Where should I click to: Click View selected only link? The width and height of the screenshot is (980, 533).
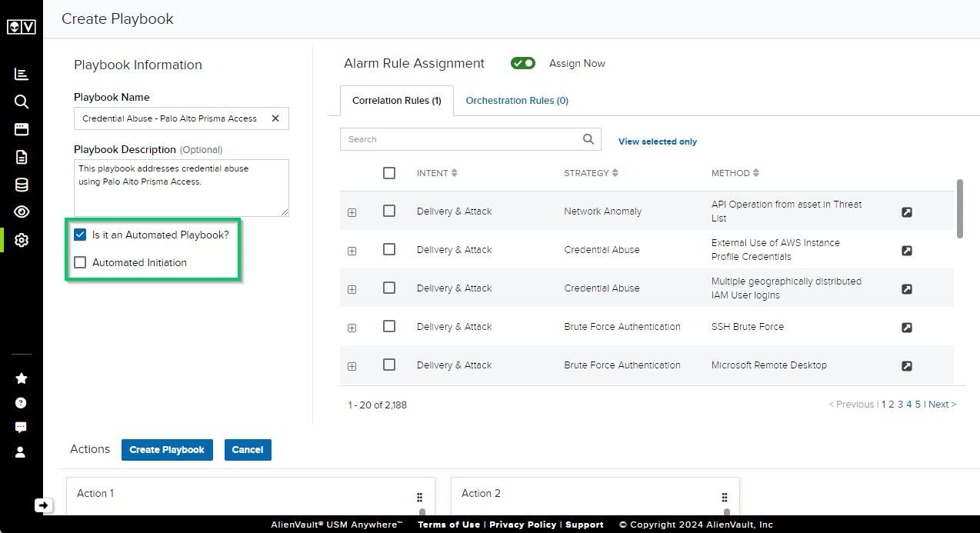[658, 142]
